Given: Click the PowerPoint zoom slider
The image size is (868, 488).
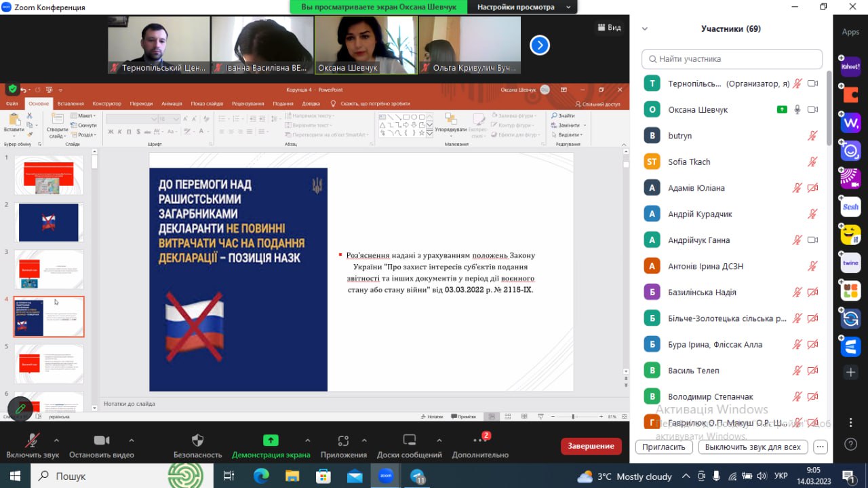Looking at the screenshot, I should (574, 417).
